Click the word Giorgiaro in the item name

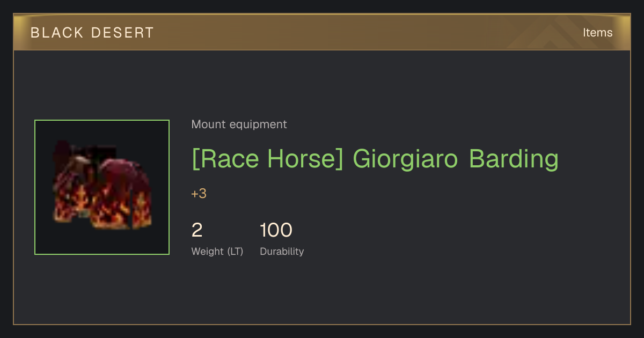pyautogui.click(x=405, y=159)
